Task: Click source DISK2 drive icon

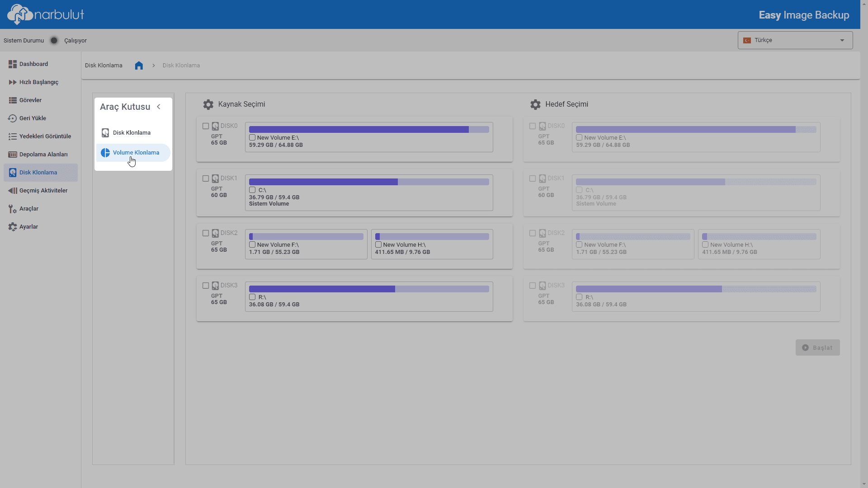Action: point(215,233)
